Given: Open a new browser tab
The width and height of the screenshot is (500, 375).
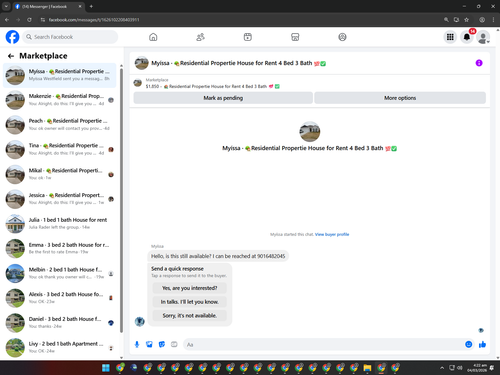Looking at the screenshot, I should pyautogui.click(x=91, y=6).
